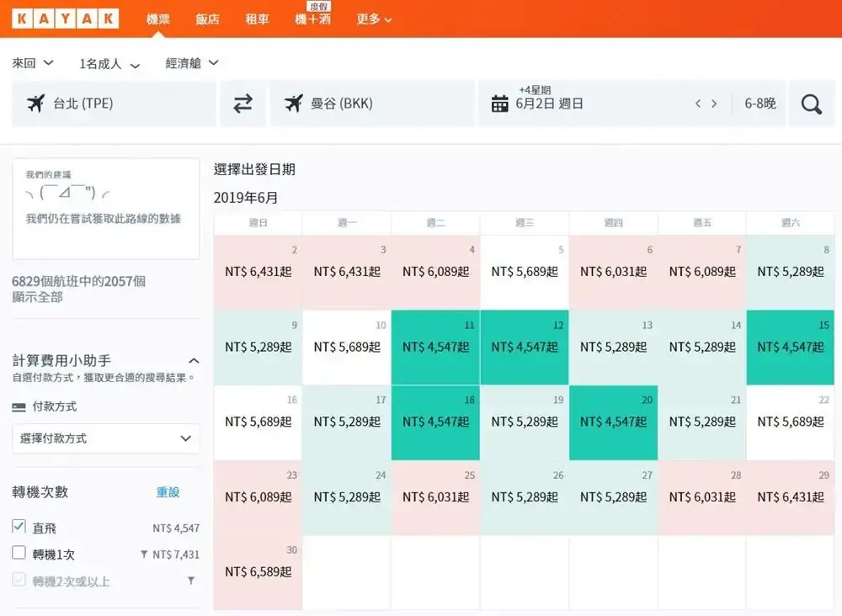Click the credit card 付款方式 icon
Screen dimensions: 842x616
(x=19, y=407)
